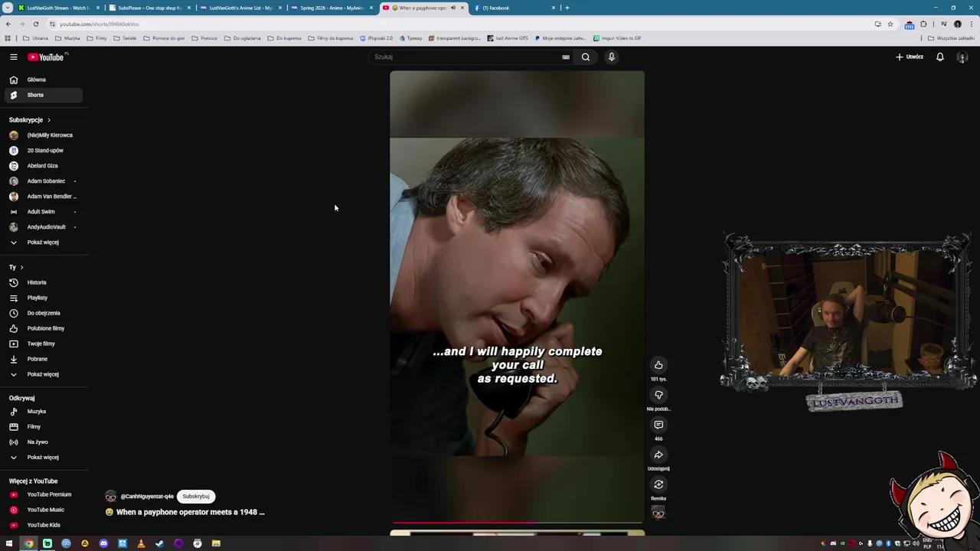Image resolution: width=980 pixels, height=551 pixels.
Task: Open Adult Swim channel subscription
Action: pos(42,212)
